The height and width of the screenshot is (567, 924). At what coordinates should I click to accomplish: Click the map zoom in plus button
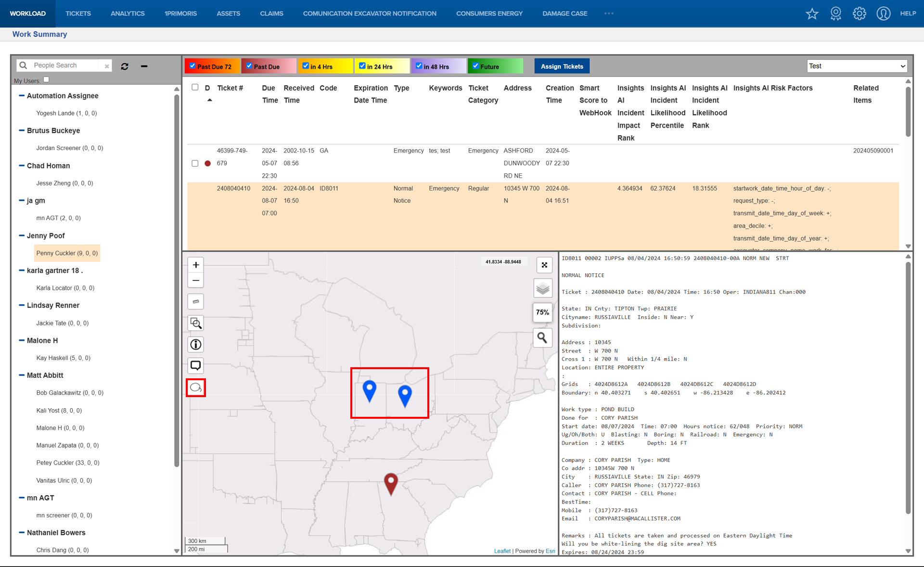pos(196,265)
